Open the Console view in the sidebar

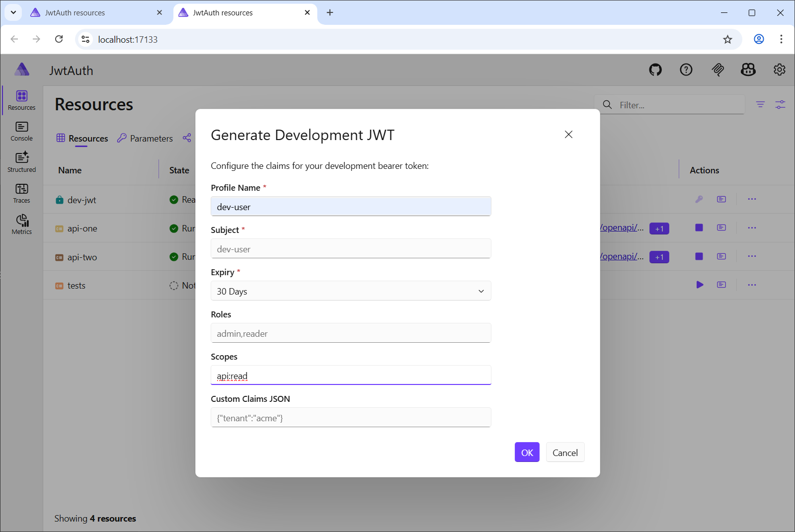click(21, 131)
